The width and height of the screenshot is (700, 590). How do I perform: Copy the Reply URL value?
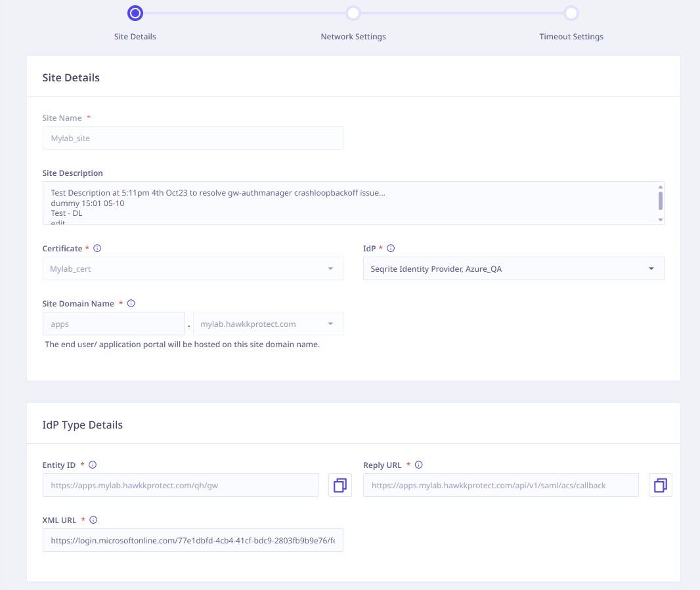pos(661,485)
